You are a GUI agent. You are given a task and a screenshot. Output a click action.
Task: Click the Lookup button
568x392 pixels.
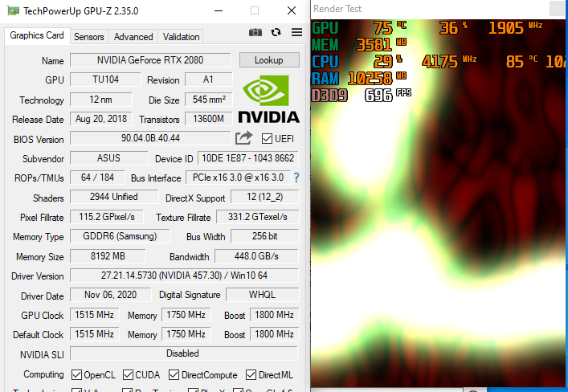click(x=269, y=60)
